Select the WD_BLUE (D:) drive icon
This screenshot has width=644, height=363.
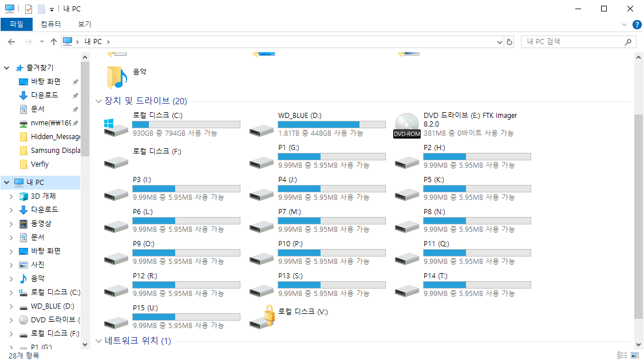click(x=262, y=128)
